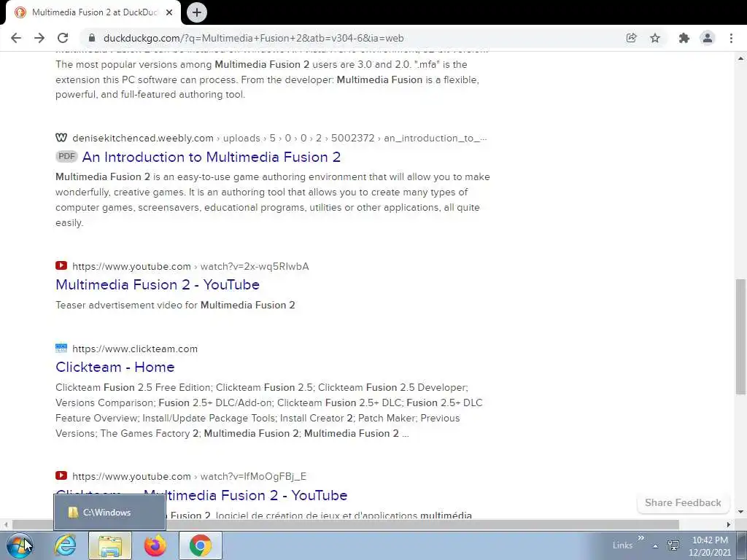Click the vertical scrollbar up arrow
Screen dimensions: 747x560
740,58
